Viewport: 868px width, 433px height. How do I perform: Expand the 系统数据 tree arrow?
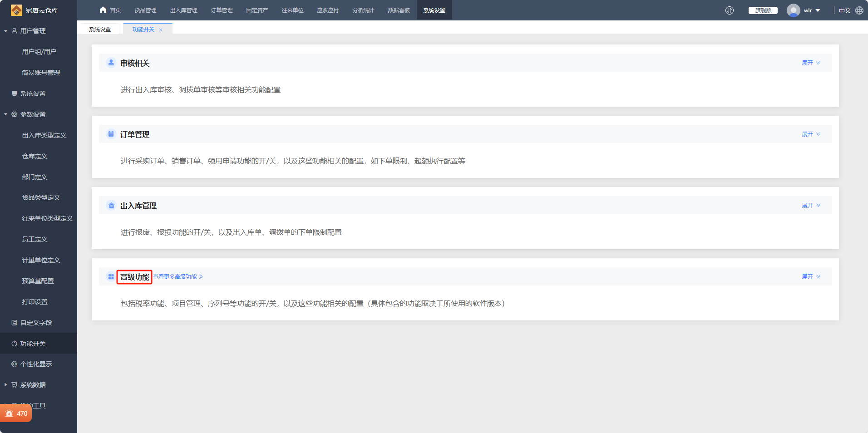tap(6, 385)
